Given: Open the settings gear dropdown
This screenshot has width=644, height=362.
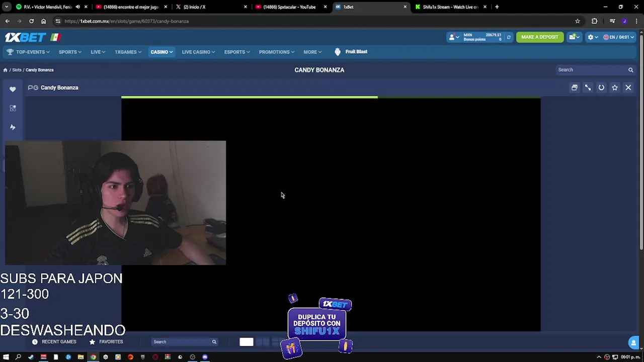Looking at the screenshot, I should [593, 37].
